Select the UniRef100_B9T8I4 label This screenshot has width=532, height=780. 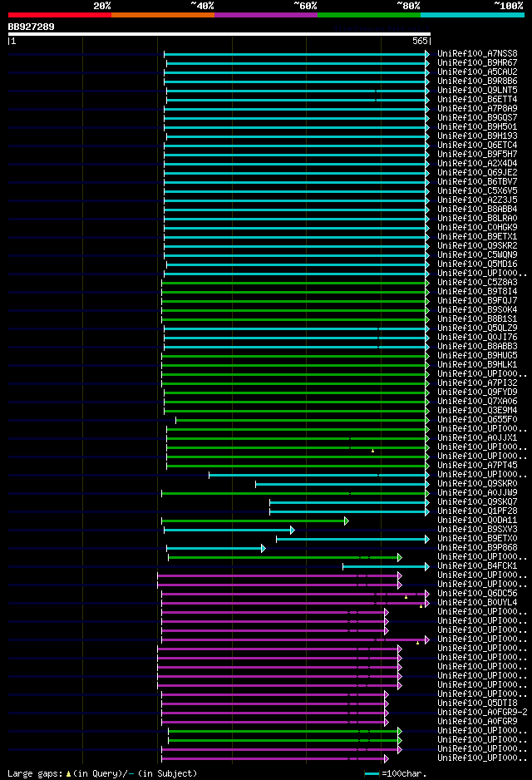(x=477, y=292)
